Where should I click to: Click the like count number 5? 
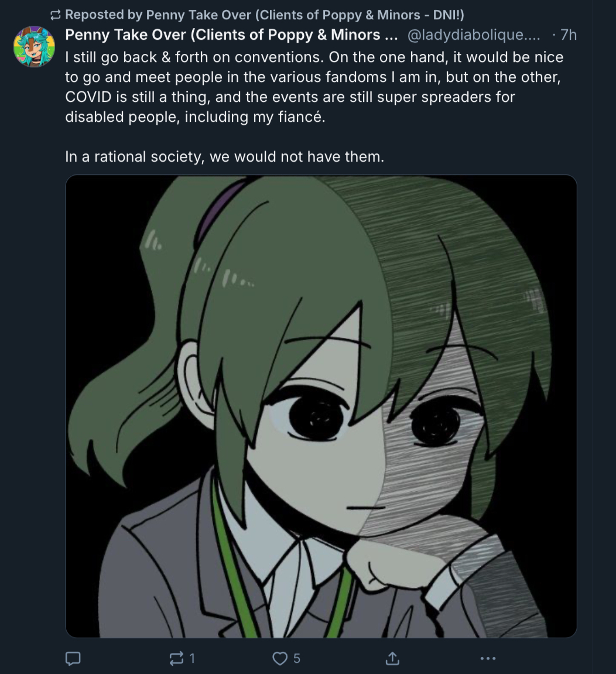coord(297,658)
